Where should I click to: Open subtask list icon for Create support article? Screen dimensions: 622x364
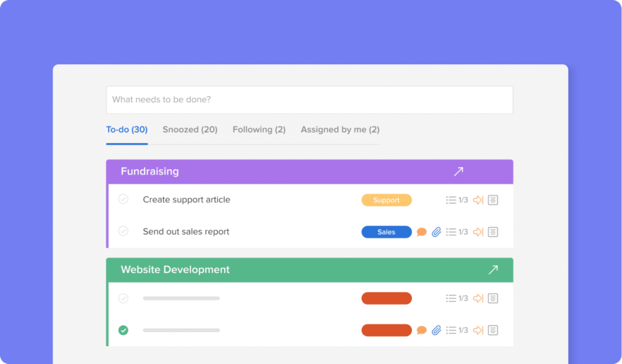pos(451,200)
